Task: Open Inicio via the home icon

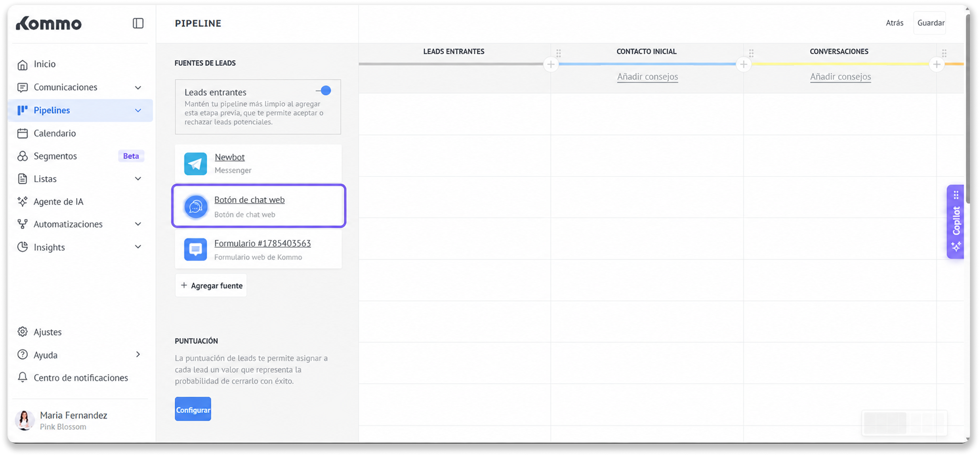Action: (x=23, y=65)
